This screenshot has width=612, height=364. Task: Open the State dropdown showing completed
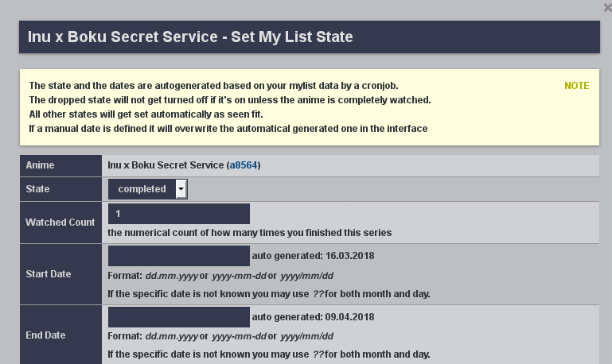click(x=142, y=189)
